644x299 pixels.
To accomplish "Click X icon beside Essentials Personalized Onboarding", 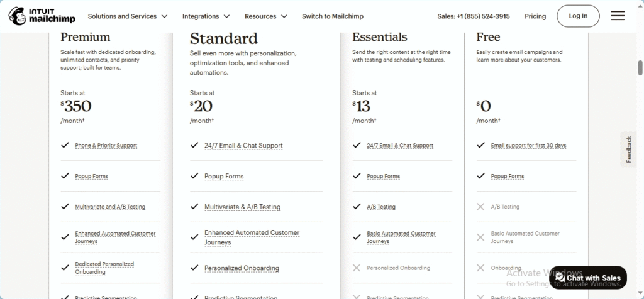I will 357,268.
